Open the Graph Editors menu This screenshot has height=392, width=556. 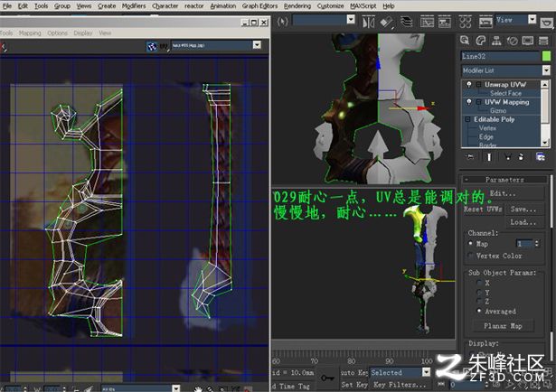[259, 6]
